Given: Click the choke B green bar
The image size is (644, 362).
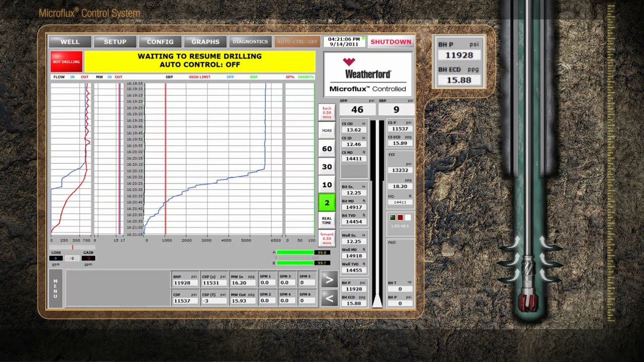Looking at the screenshot, I should click(x=295, y=263).
